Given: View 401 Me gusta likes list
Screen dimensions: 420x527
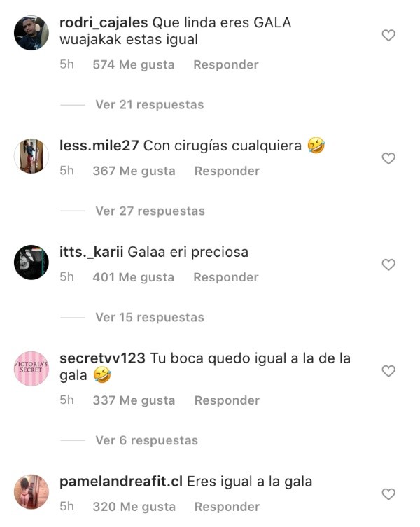Looking at the screenshot, I should point(134,277).
